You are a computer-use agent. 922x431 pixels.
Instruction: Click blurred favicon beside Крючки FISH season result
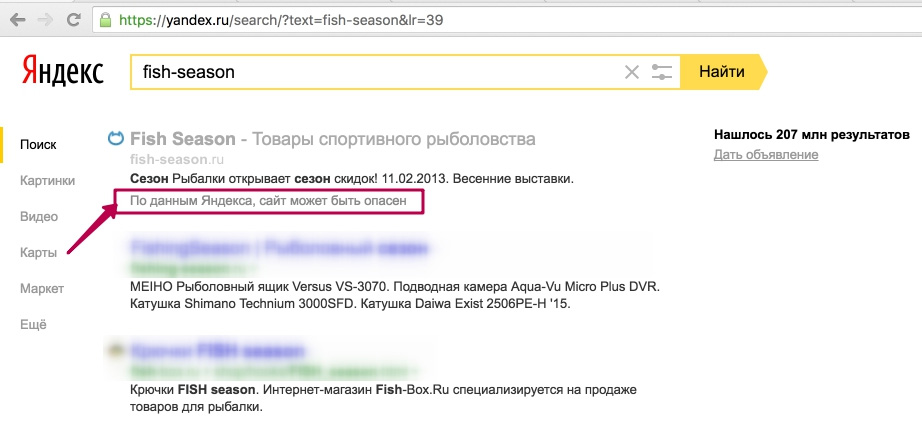(x=116, y=350)
